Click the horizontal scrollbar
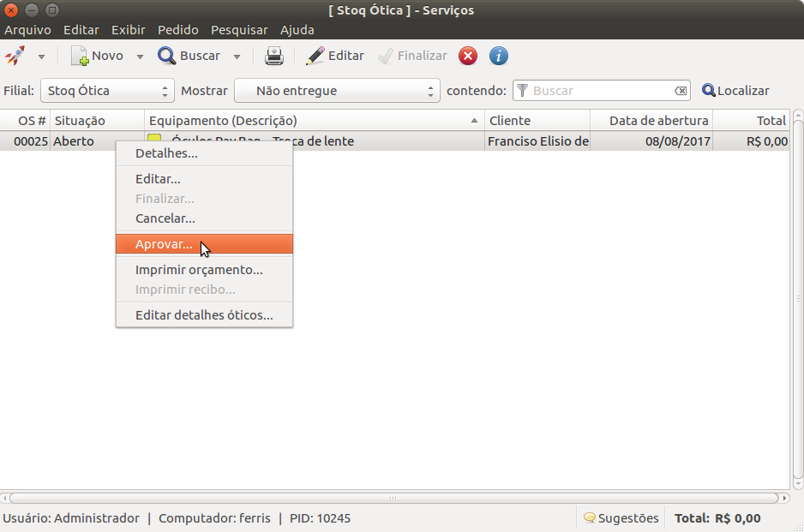The image size is (804, 532). pos(393,498)
